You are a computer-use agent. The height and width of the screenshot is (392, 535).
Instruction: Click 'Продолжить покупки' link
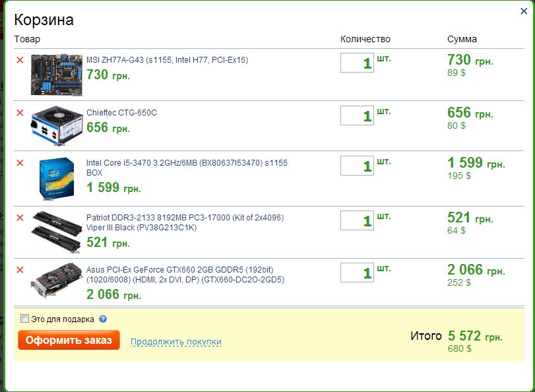175,342
